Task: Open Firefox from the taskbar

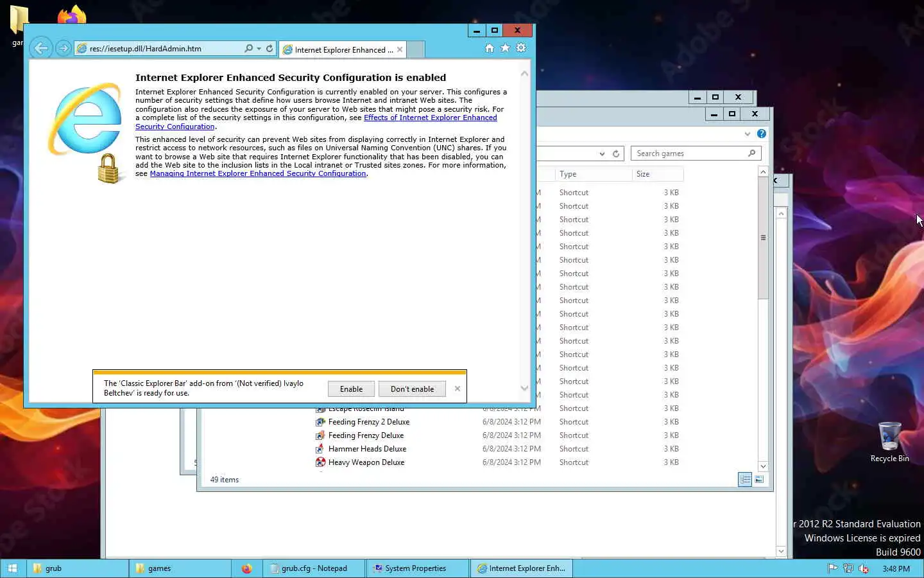Action: click(x=247, y=568)
